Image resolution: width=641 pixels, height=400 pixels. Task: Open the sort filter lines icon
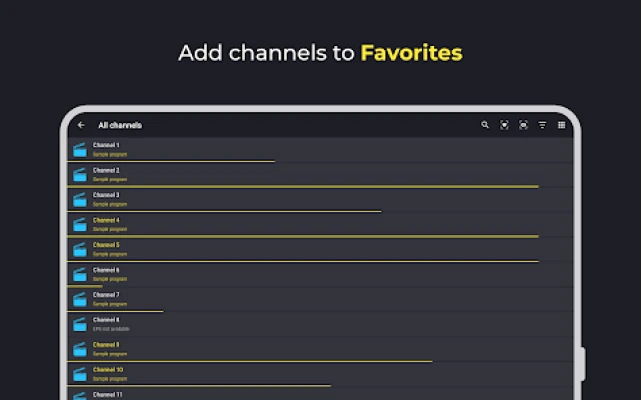[x=542, y=125]
